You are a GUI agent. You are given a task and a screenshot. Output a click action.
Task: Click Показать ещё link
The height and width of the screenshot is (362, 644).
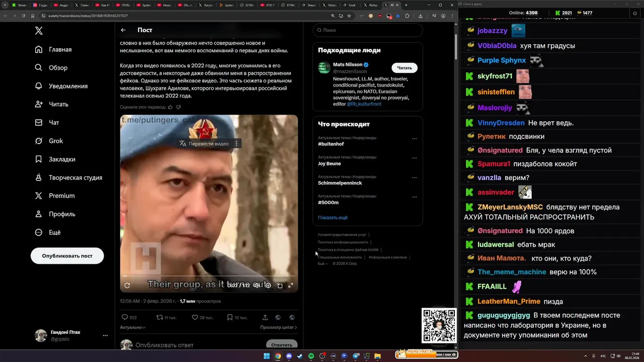(x=333, y=218)
